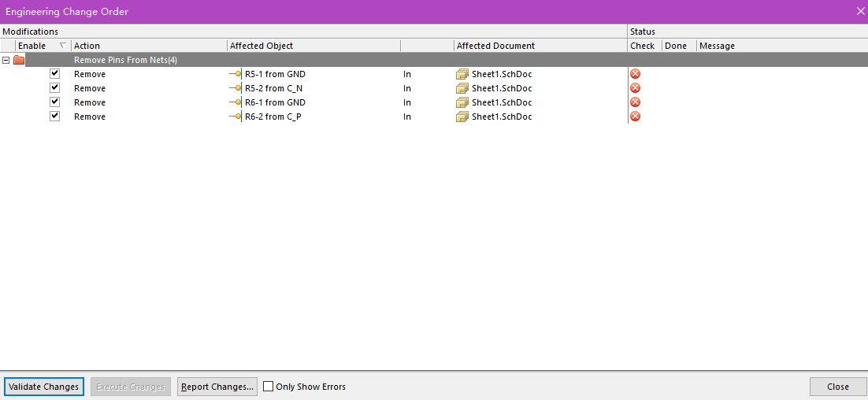The height and width of the screenshot is (400, 868).
Task: Click the Remove action in R6-2 row
Action: coord(90,117)
